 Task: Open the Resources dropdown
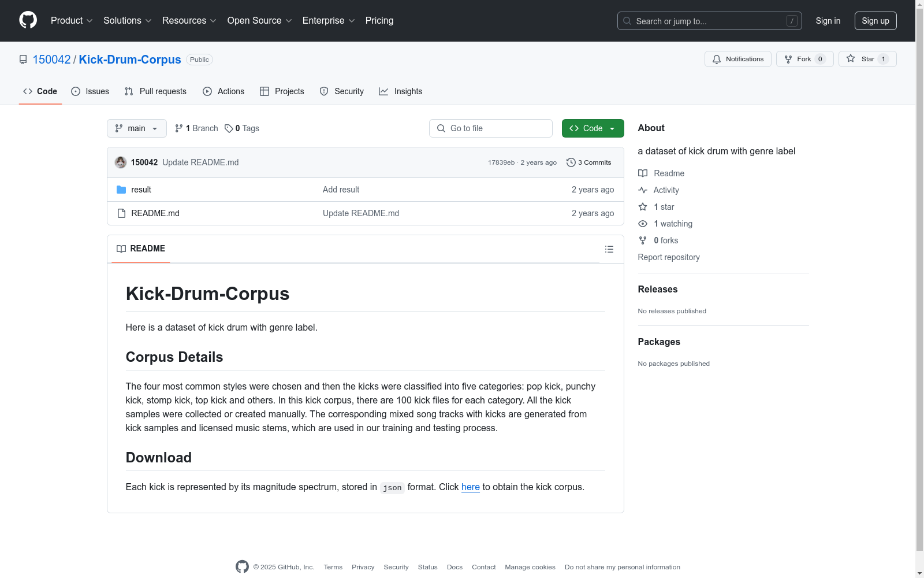[x=189, y=21]
